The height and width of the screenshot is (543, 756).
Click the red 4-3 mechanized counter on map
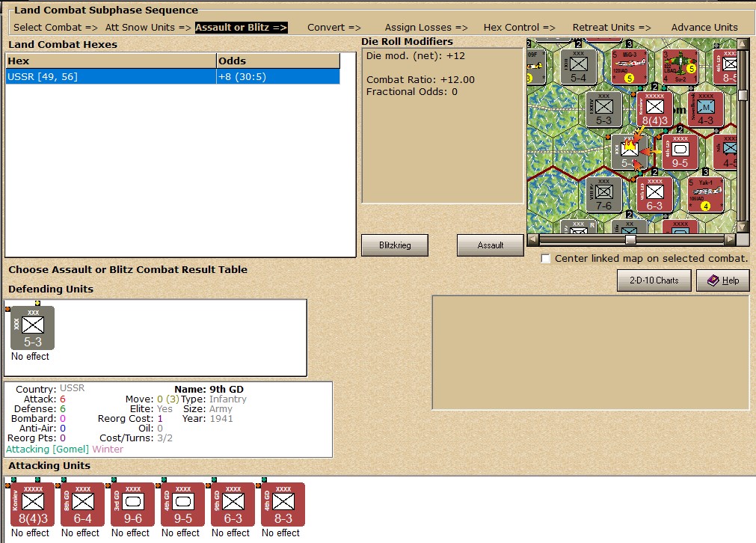tap(705, 109)
